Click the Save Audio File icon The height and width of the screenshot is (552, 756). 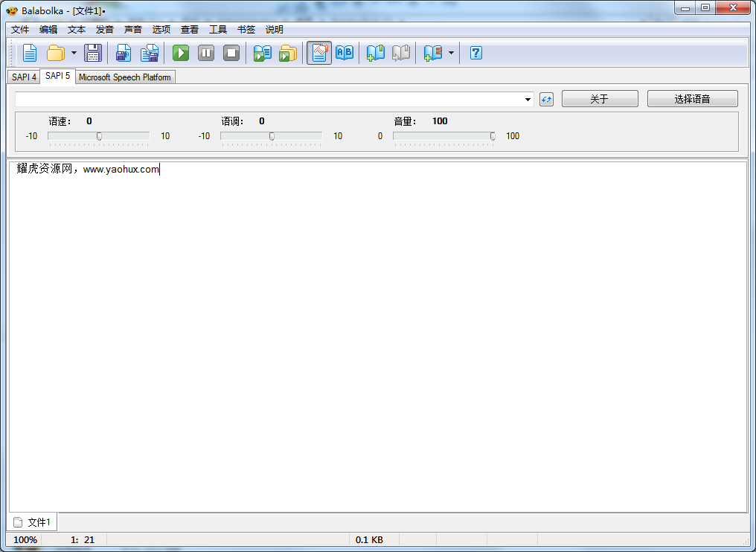tap(124, 53)
